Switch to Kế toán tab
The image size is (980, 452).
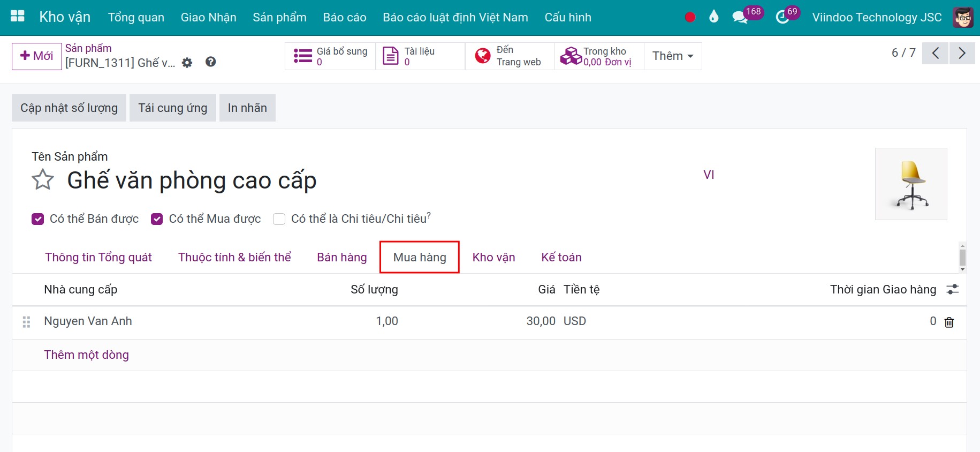561,258
